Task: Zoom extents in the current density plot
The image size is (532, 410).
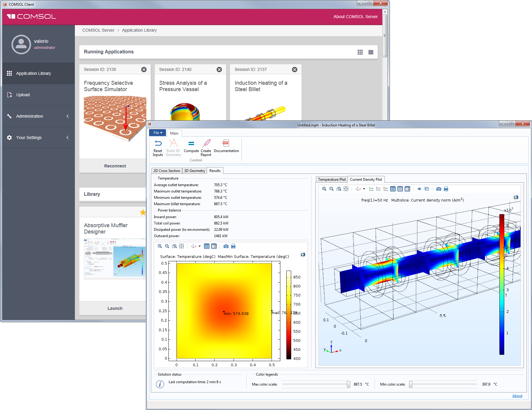Action: pyautogui.click(x=346, y=189)
